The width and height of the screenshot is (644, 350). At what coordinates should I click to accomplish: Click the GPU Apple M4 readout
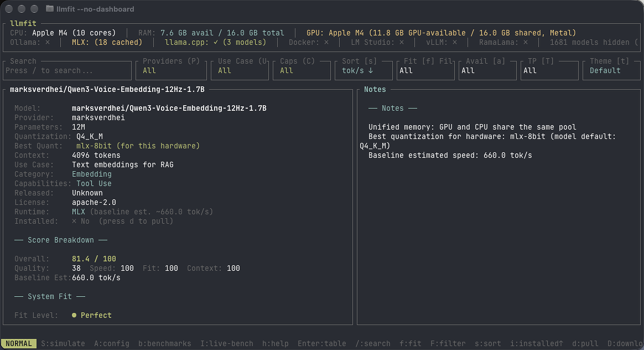(441, 33)
